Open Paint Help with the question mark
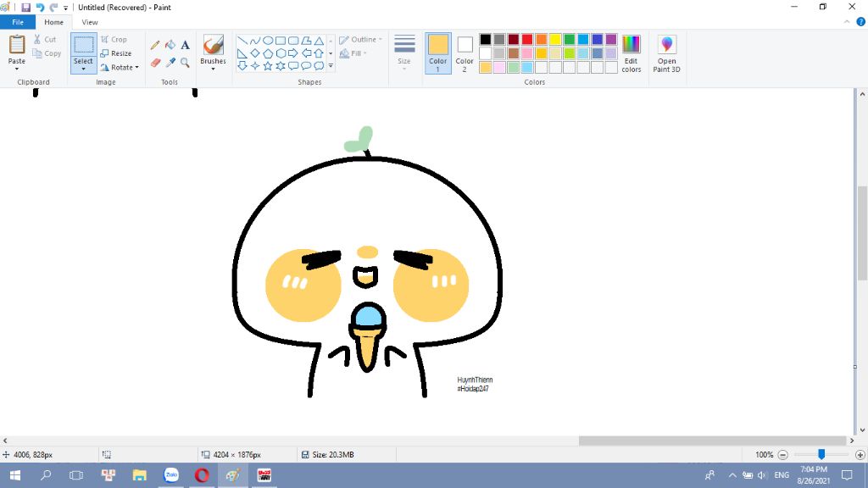868x488 pixels. click(x=861, y=22)
